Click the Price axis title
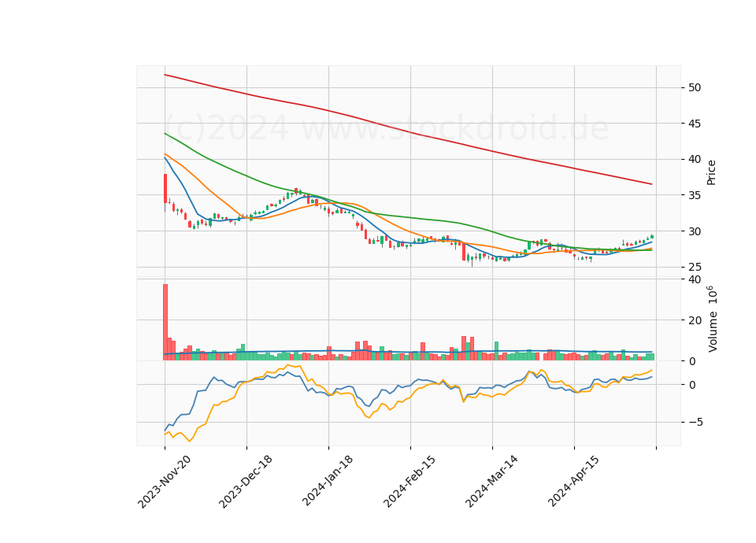 pyautogui.click(x=711, y=172)
